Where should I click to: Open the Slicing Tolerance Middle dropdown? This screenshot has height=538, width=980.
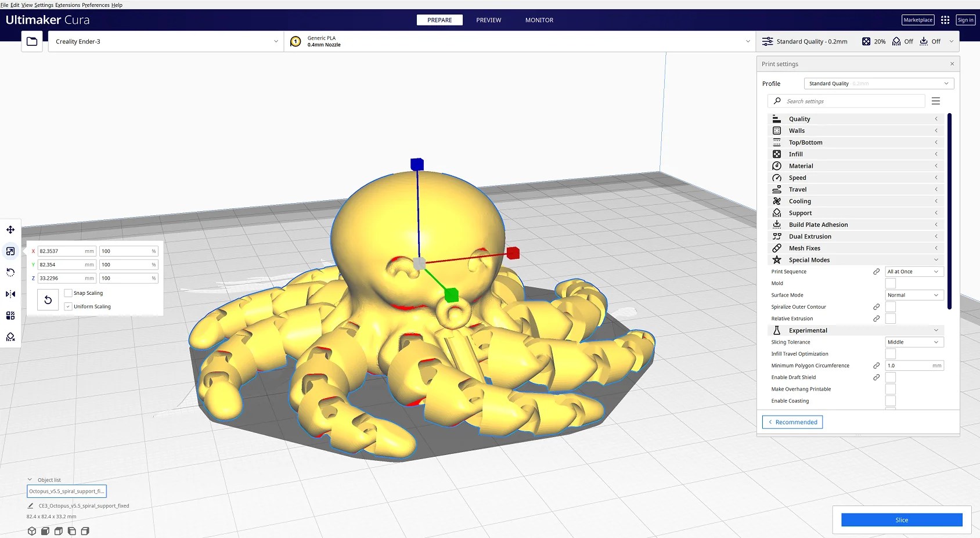pyautogui.click(x=914, y=342)
